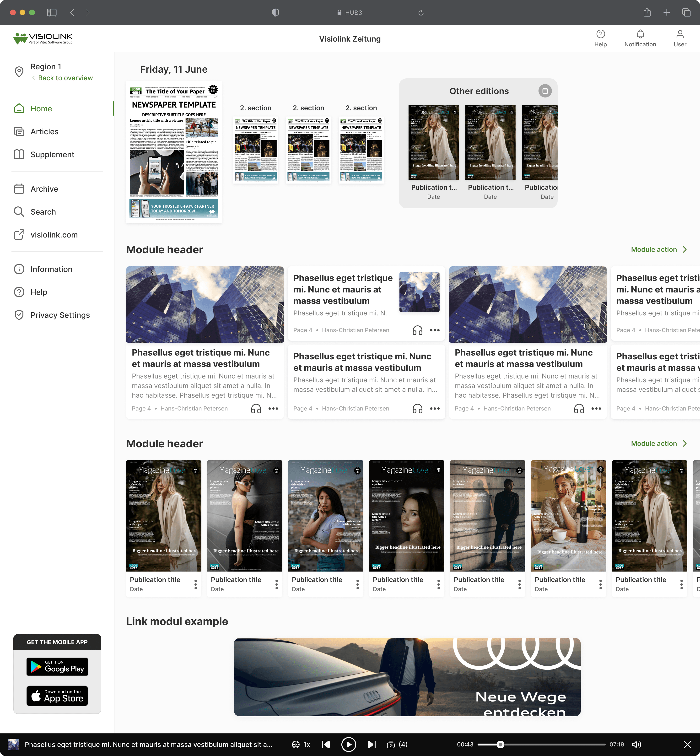
Task: Close the audio player bar
Action: tap(687, 745)
